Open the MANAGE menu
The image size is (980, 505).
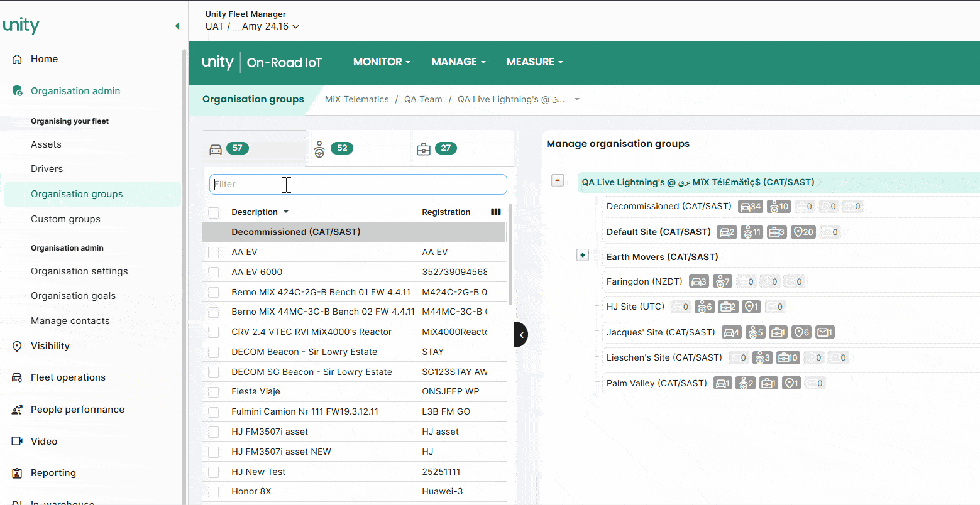(x=459, y=62)
